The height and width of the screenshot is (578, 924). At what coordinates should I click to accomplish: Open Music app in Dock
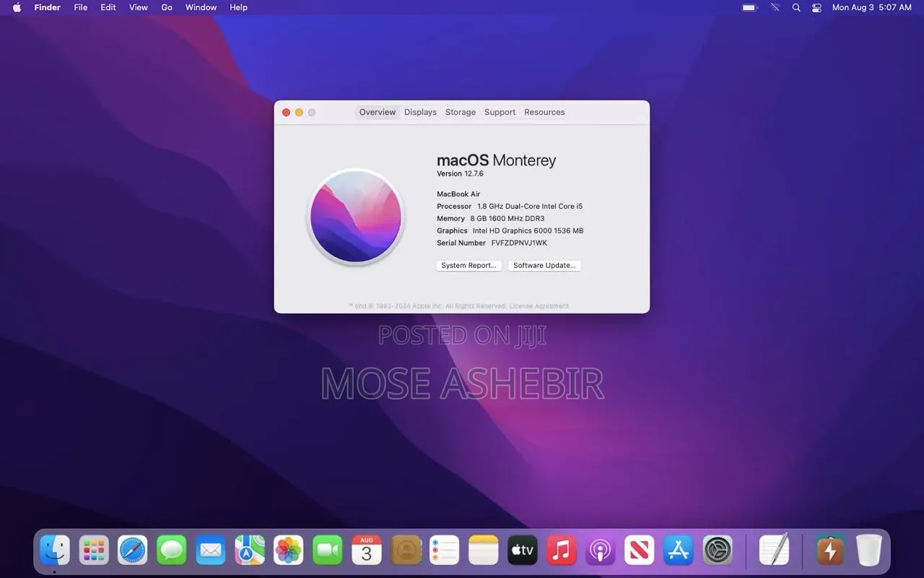(x=562, y=551)
